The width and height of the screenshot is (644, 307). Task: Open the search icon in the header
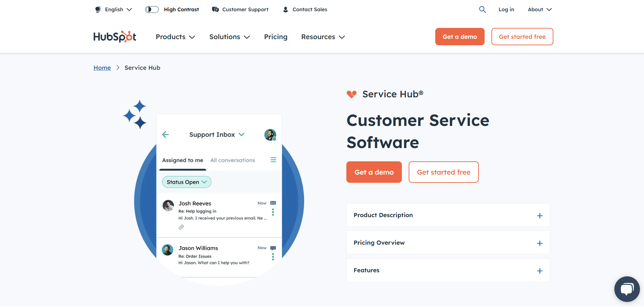(x=482, y=9)
